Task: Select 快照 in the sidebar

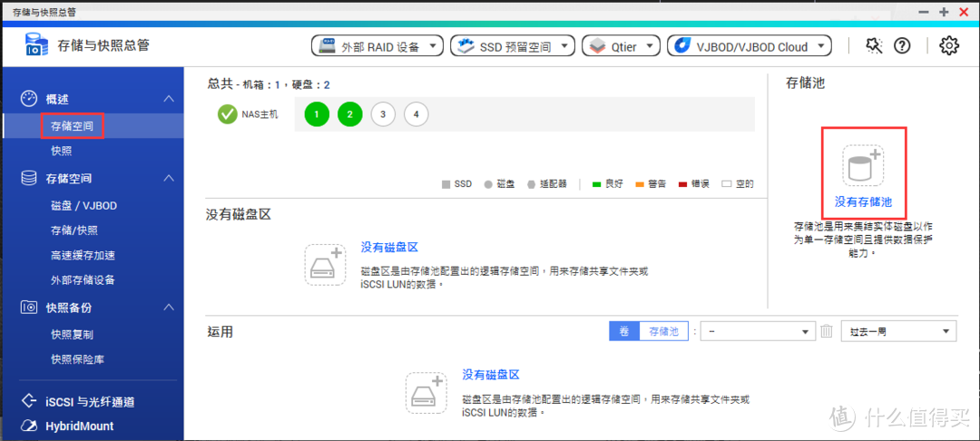Action: pos(62,151)
